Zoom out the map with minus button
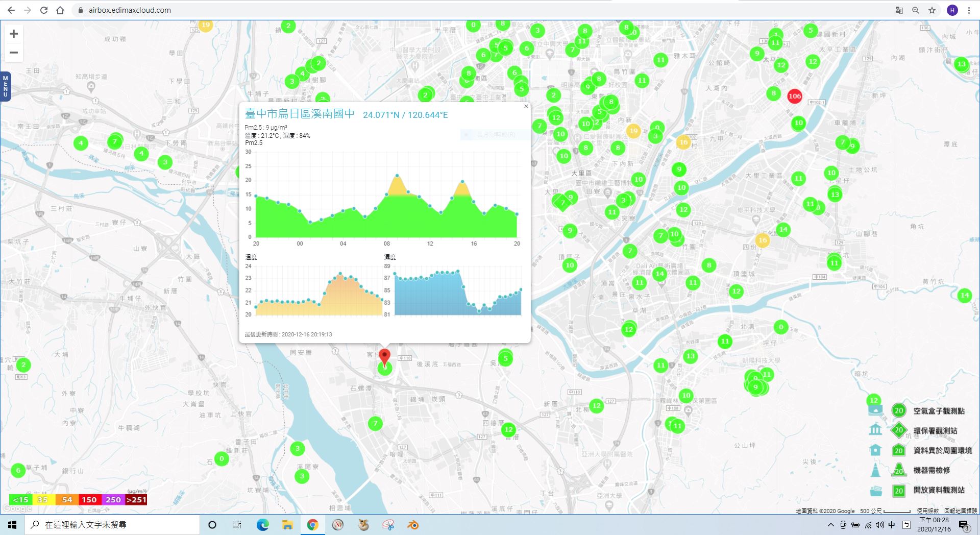This screenshot has height=535, width=980. [14, 53]
